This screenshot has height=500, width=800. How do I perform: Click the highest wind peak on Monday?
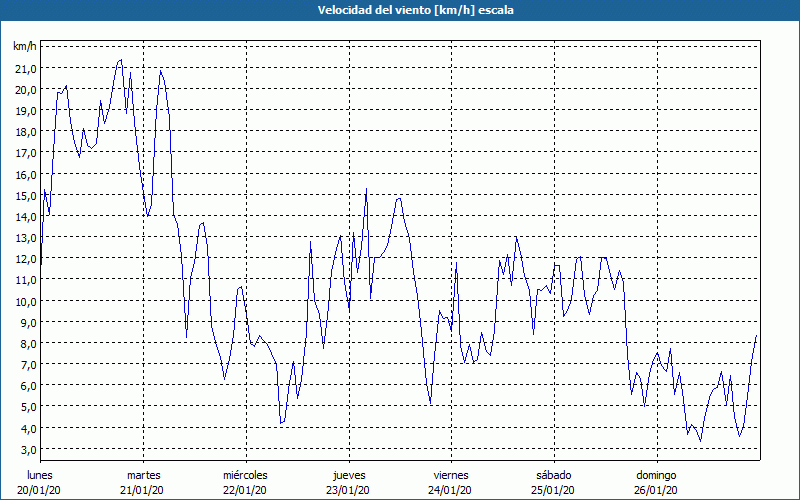point(121,60)
